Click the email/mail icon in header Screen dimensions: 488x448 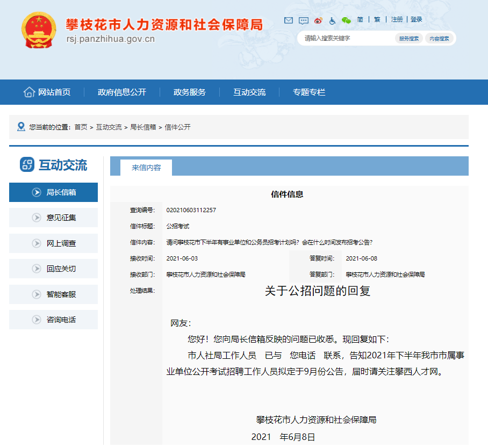point(289,20)
